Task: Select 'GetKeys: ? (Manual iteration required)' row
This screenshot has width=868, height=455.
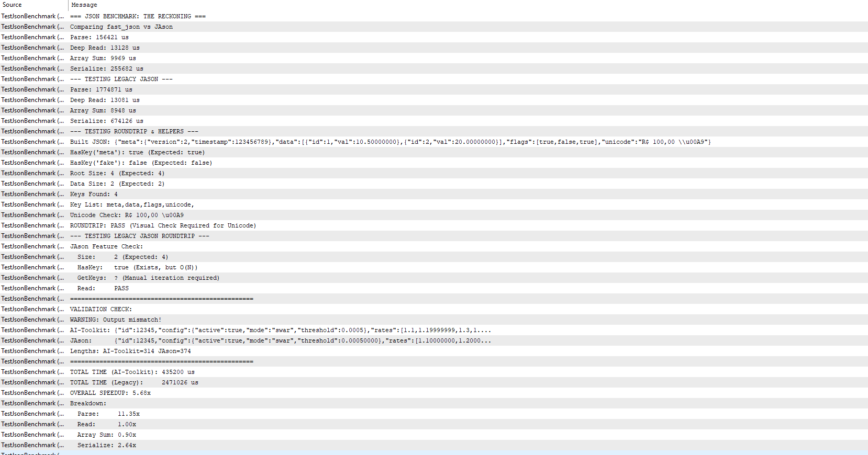Action: click(434, 278)
